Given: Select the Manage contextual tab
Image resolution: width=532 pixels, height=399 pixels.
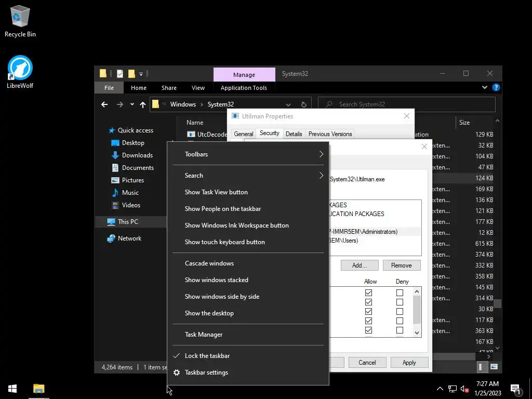Looking at the screenshot, I should click(x=244, y=75).
